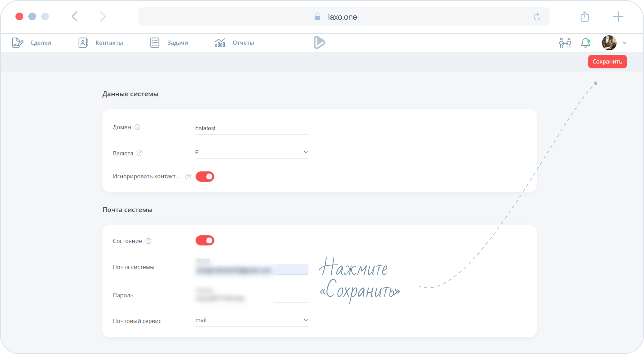Click the browser share icon
Viewport: 644px width, 354px height.
585,17
